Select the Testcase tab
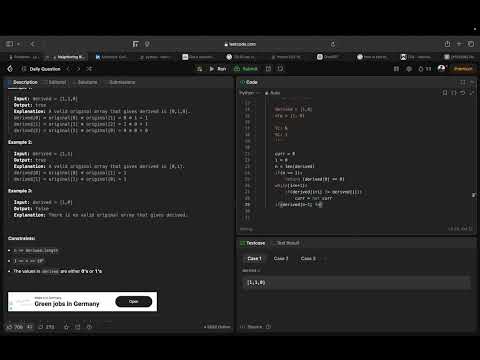Image resolution: width=480 pixels, height=360 pixels. [x=252, y=243]
